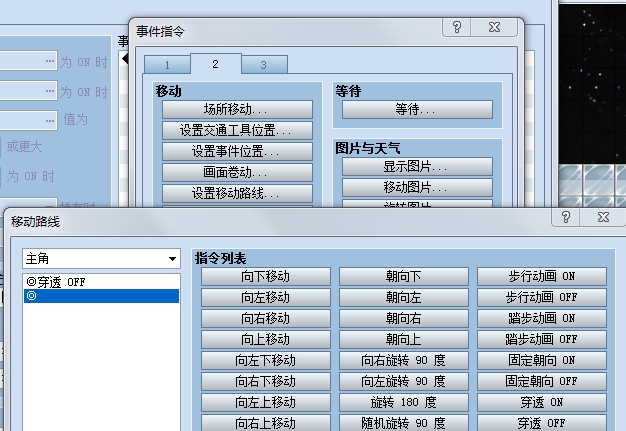Click the ellipsis field beside 值为

pyautogui.click(x=28, y=120)
